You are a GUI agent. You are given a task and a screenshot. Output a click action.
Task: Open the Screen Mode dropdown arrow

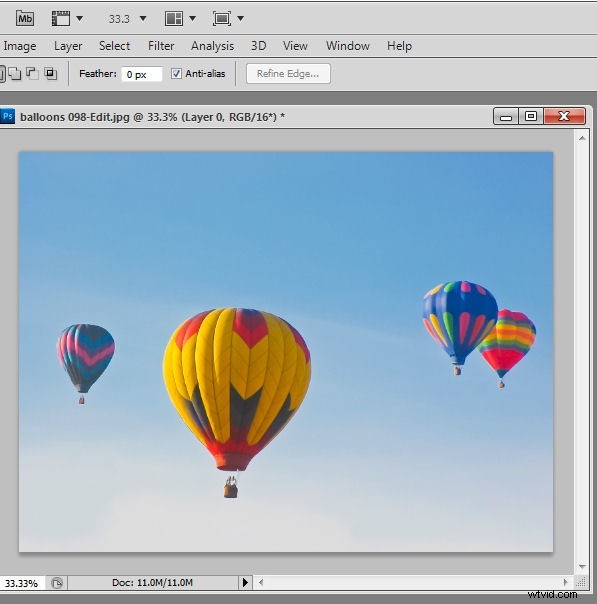tap(240, 18)
